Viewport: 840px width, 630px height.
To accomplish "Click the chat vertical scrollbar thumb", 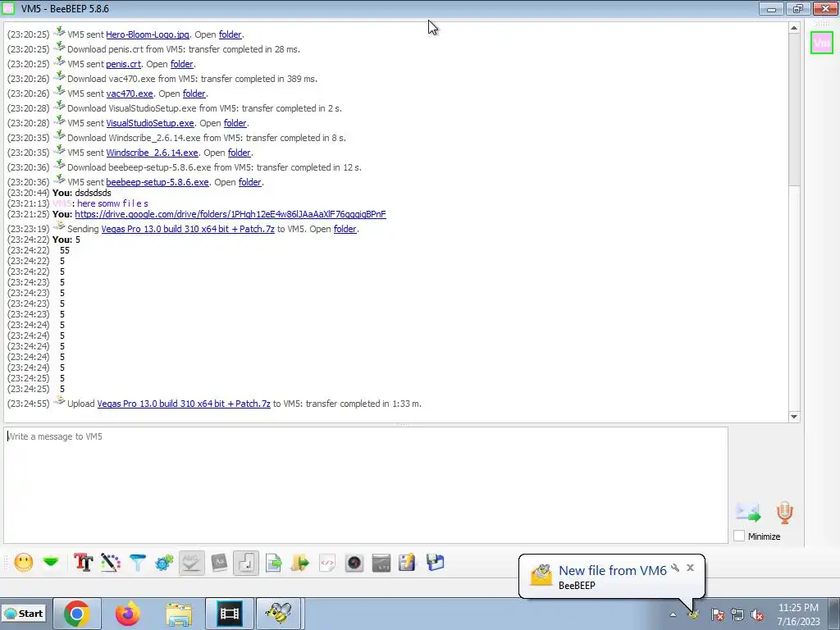I will point(794,109).
